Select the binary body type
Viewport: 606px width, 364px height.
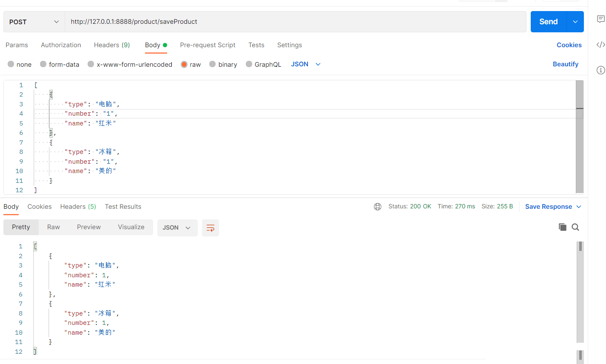pos(223,64)
